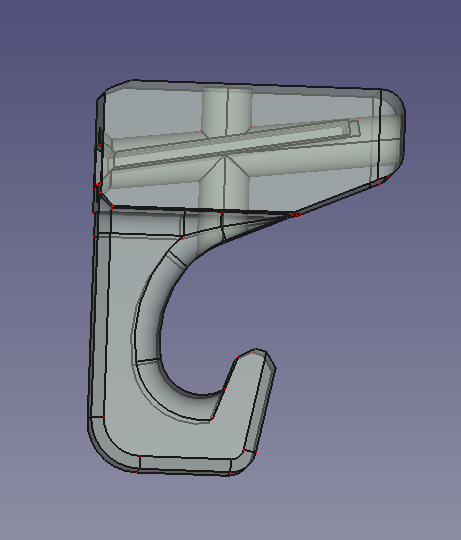
Task: Click the slanted underside edge of top block
Action: 336,197
